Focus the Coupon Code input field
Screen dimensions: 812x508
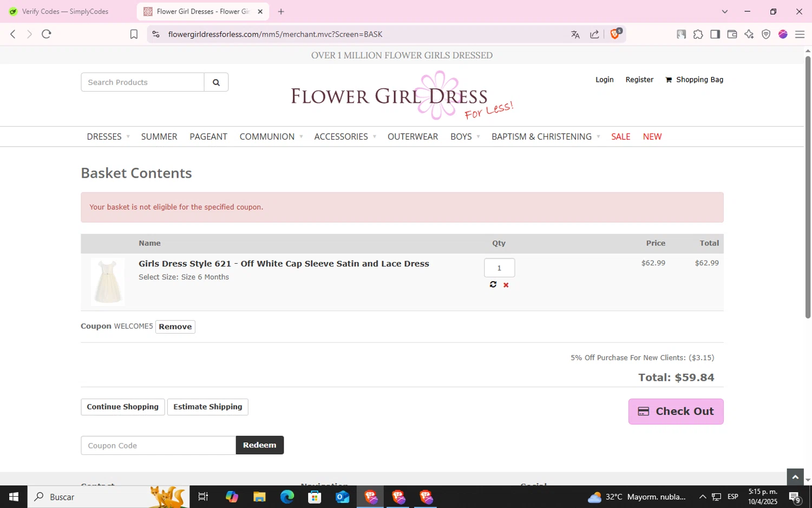point(159,445)
